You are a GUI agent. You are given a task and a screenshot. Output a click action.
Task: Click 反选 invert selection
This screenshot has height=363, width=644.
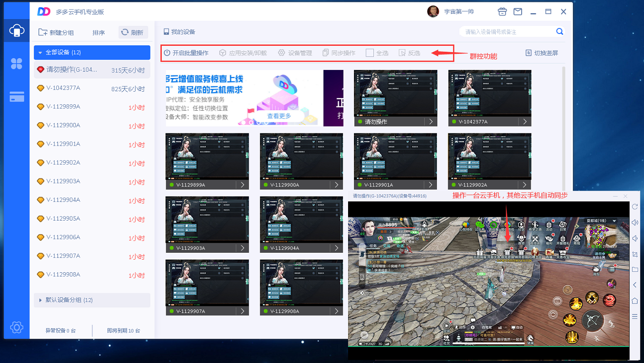click(x=409, y=53)
